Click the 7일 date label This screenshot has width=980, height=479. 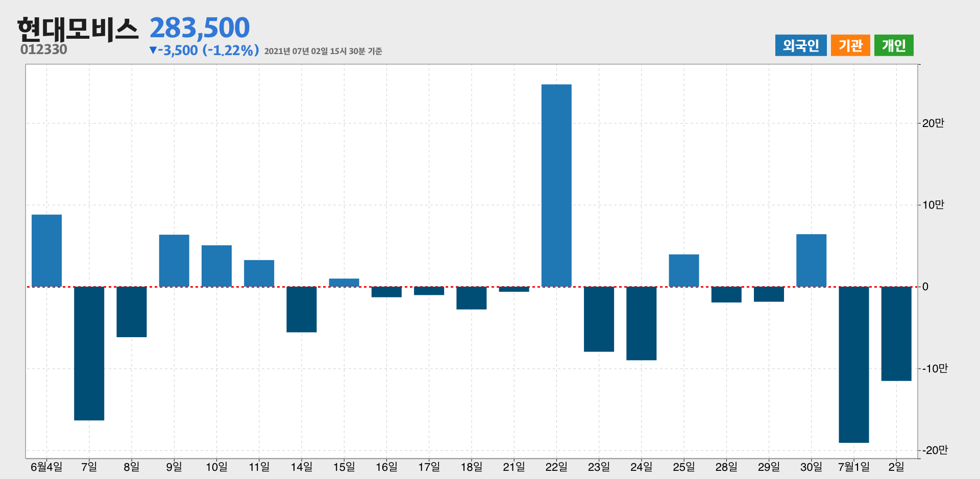89,467
